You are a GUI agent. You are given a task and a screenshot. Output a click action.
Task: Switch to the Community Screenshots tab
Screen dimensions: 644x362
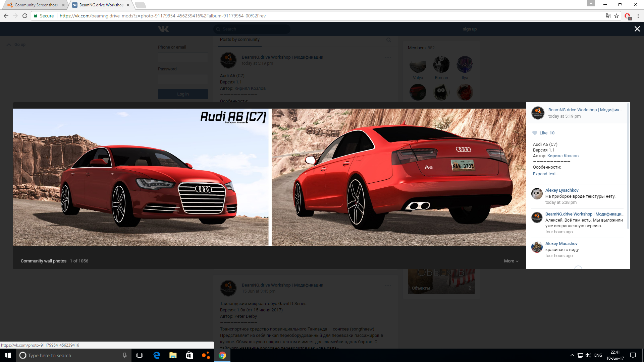pos(36,5)
